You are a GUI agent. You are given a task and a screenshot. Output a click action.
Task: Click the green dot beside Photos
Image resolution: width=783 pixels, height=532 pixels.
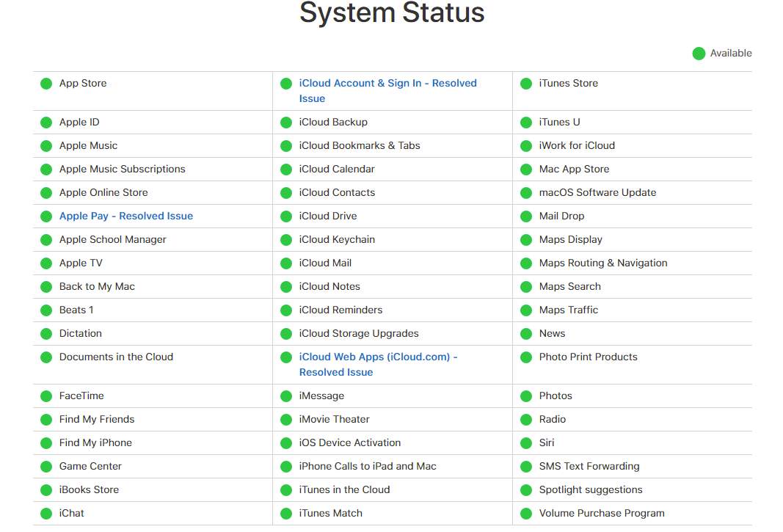click(x=526, y=396)
